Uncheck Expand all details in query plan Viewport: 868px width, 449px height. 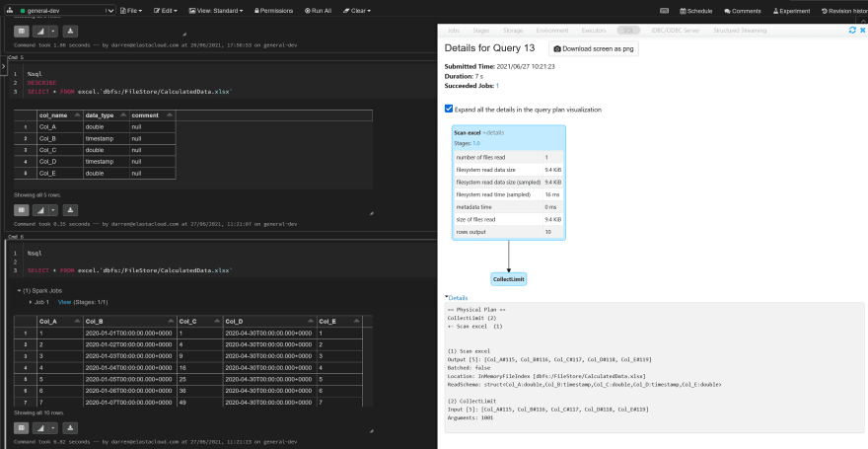449,109
